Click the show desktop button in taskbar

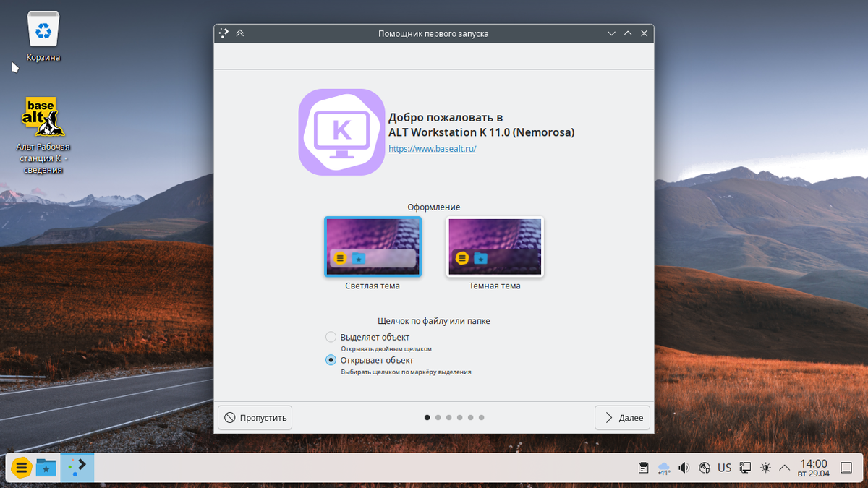(x=846, y=468)
